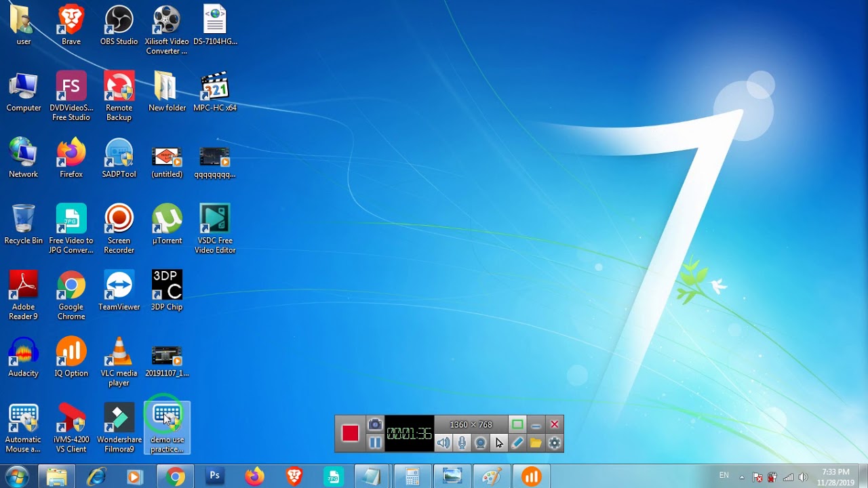Select Xilisoft Video Converter desktop icon

[x=167, y=30]
